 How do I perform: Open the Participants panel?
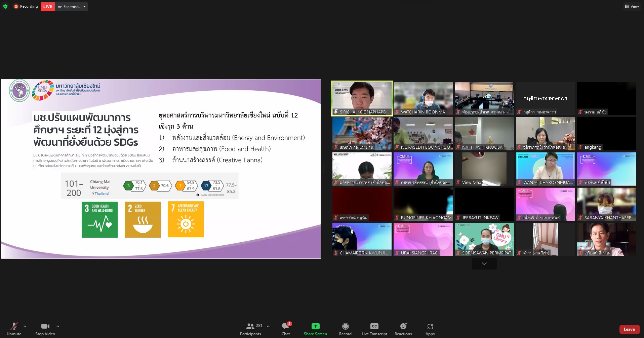[x=250, y=329]
